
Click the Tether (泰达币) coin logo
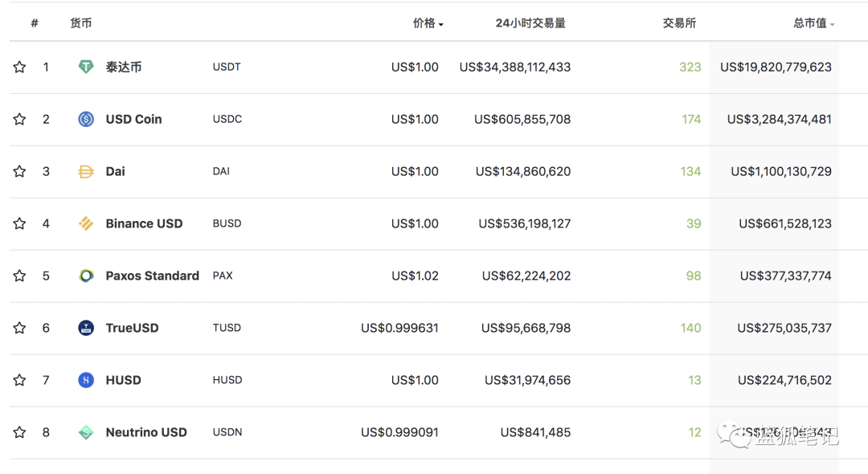point(86,67)
